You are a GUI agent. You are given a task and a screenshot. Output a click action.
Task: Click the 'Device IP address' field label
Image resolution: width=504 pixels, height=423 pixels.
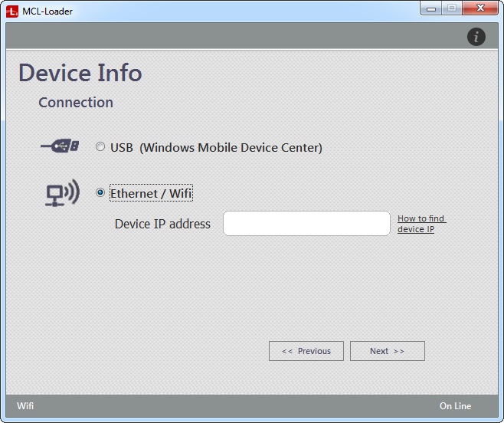click(162, 224)
